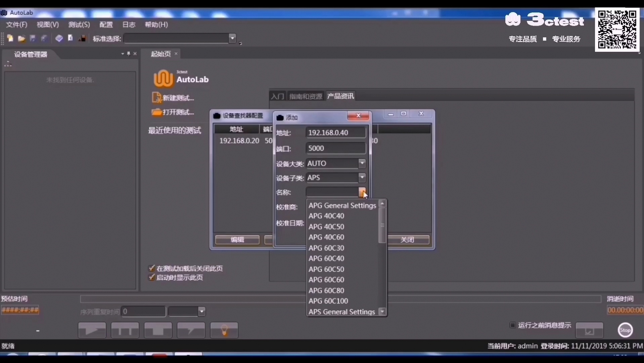
Task: Click the Pause test button
Action: [125, 330]
